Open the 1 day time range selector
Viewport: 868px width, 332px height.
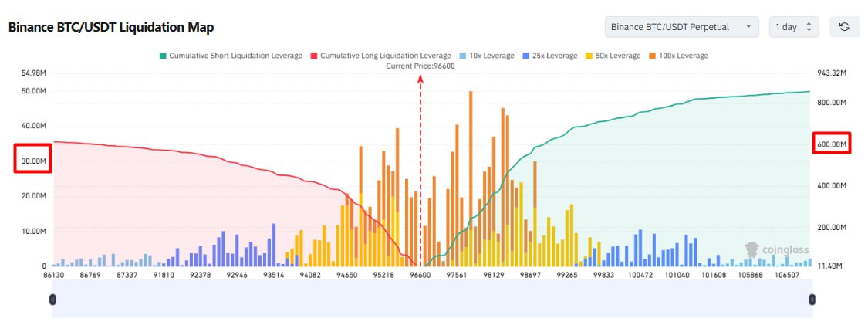point(795,27)
